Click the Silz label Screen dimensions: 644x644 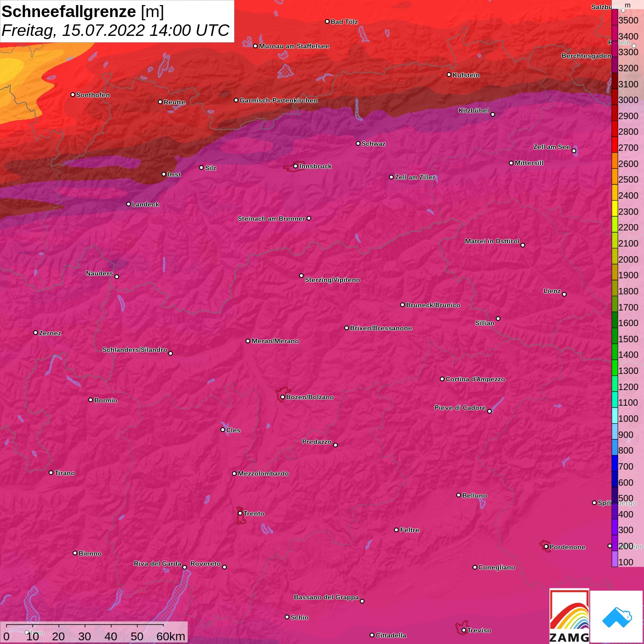click(x=211, y=168)
